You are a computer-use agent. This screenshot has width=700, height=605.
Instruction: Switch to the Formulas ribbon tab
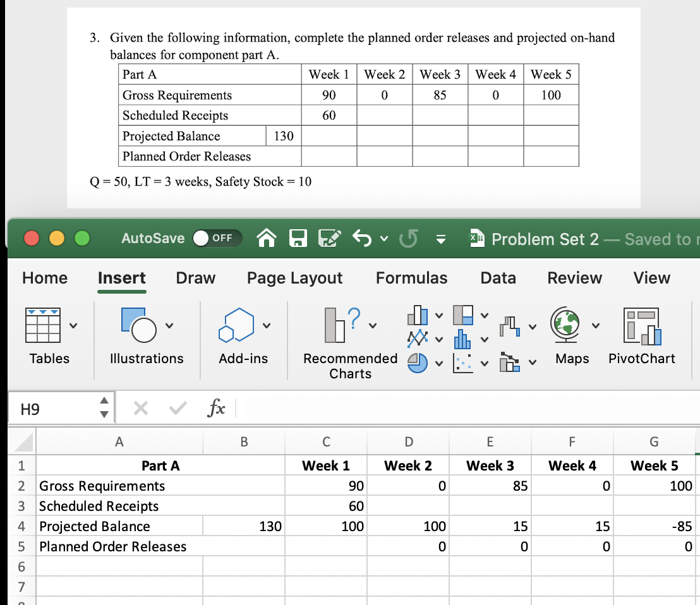411,278
